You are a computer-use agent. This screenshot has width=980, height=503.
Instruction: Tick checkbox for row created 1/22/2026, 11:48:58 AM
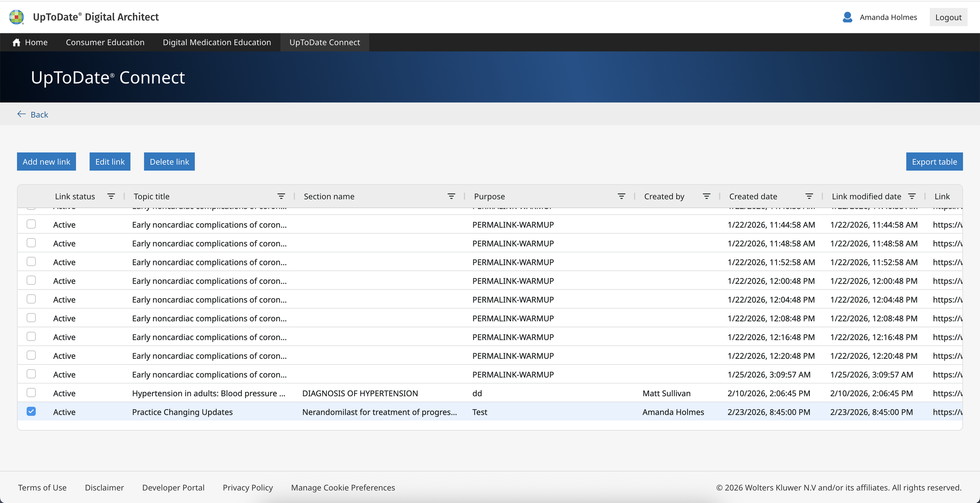(x=31, y=243)
